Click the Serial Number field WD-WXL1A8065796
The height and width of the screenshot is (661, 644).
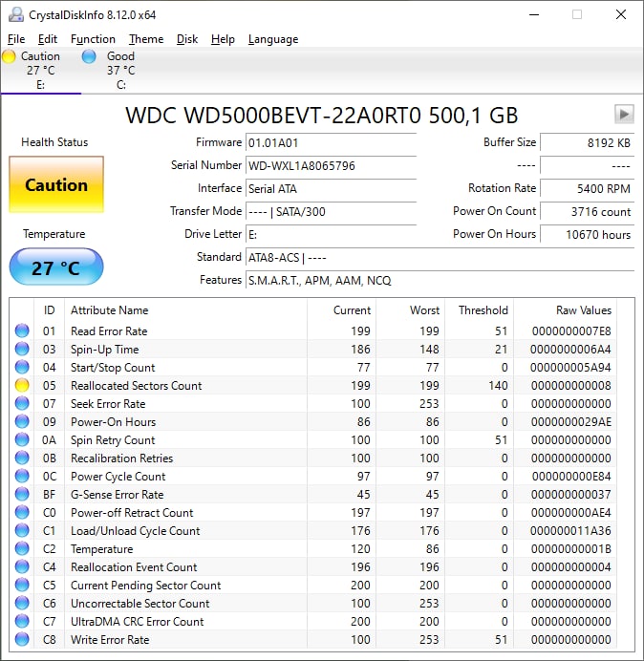331,165
